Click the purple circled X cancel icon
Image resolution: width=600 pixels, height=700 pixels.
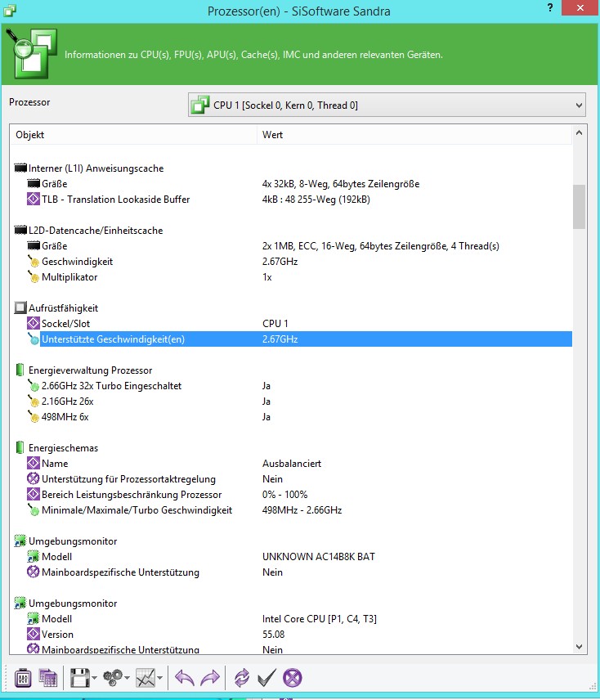click(292, 678)
